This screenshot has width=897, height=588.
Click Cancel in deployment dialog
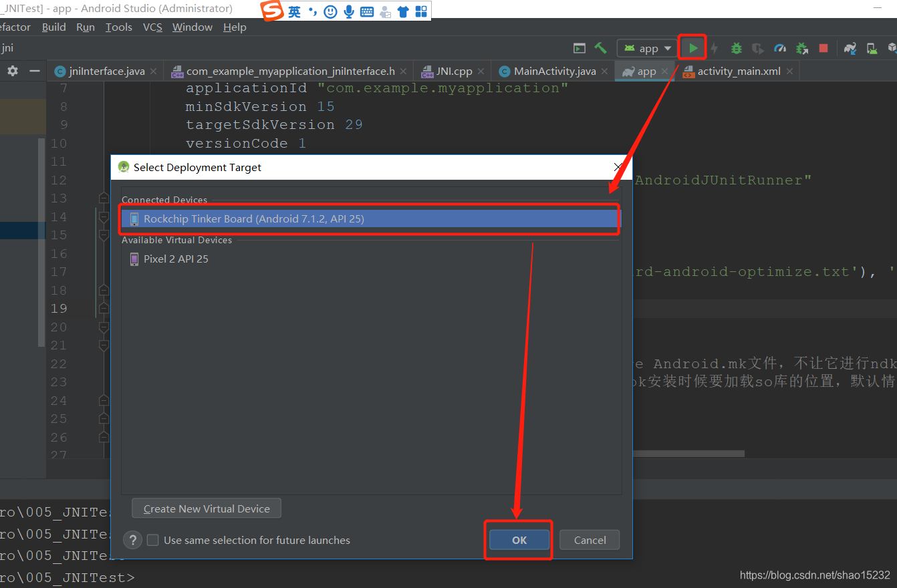590,540
